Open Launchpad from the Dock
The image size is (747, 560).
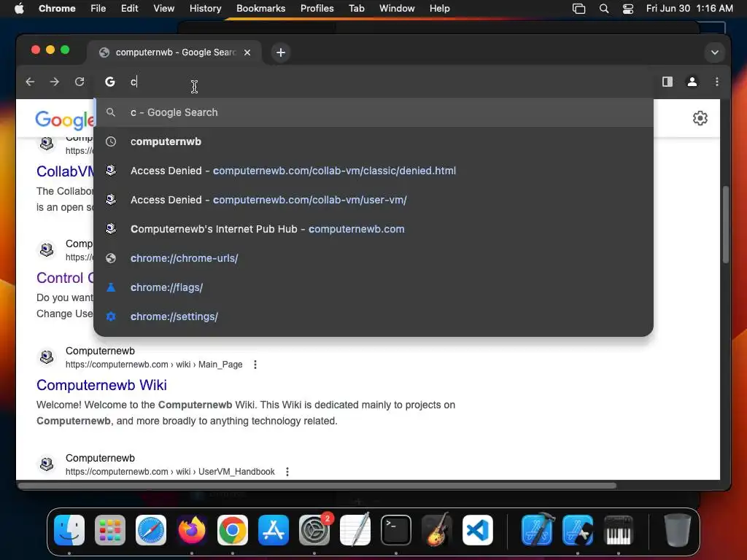point(110,530)
